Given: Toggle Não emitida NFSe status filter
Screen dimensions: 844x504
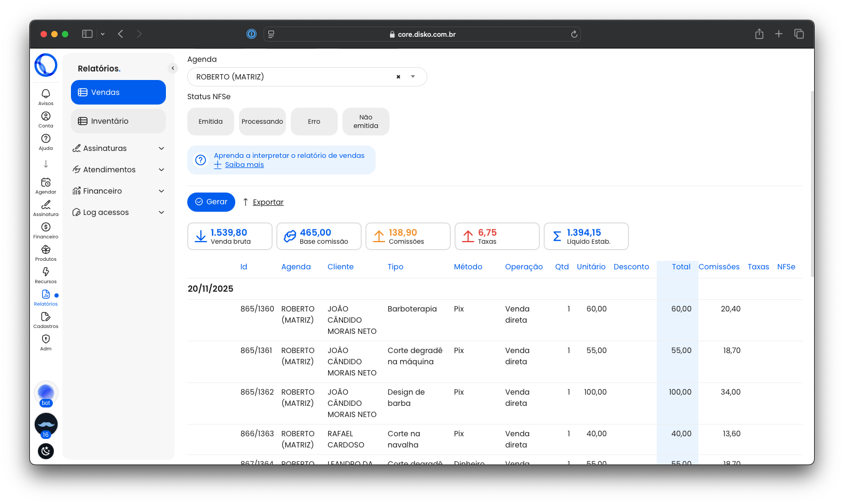Looking at the screenshot, I should click(x=366, y=122).
